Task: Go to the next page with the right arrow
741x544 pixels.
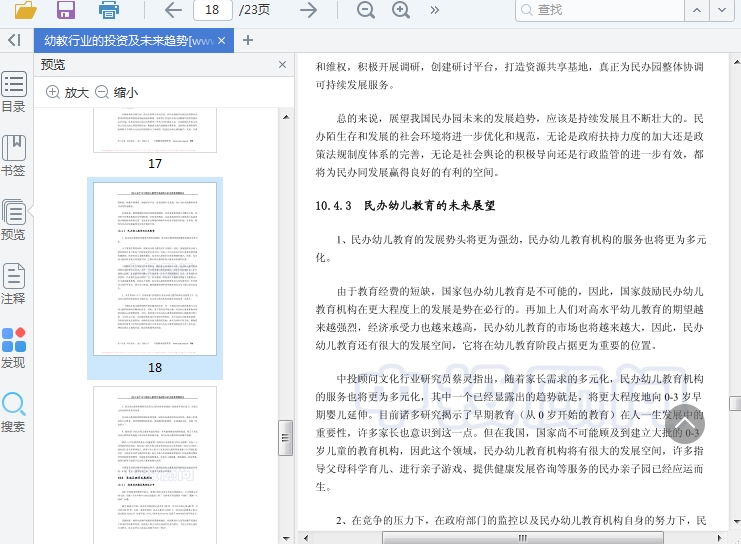Action: click(x=308, y=9)
